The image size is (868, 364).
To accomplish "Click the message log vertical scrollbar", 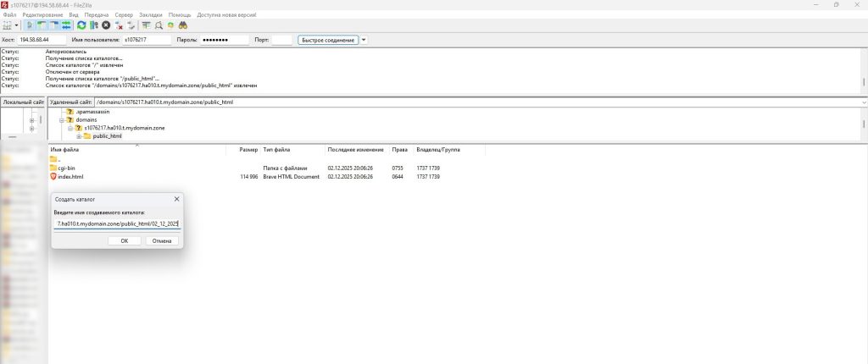I will (863, 82).
